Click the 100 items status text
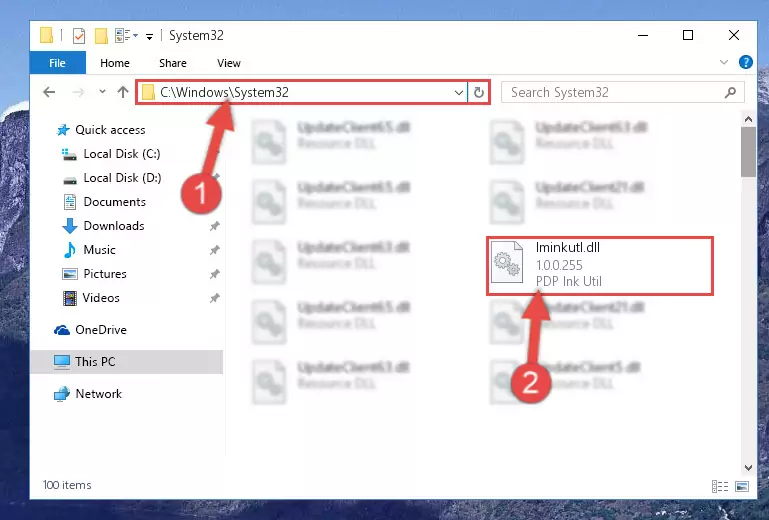Image resolution: width=769 pixels, height=520 pixels. coord(67,485)
